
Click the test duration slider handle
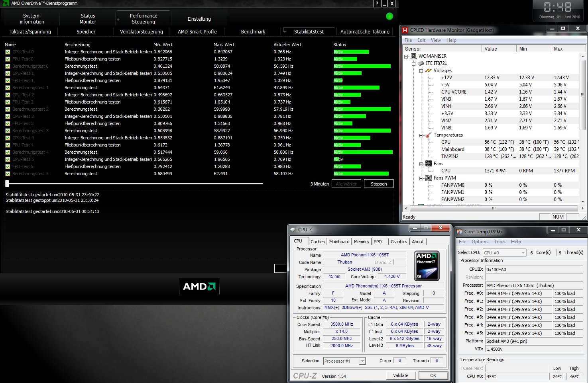point(7,184)
